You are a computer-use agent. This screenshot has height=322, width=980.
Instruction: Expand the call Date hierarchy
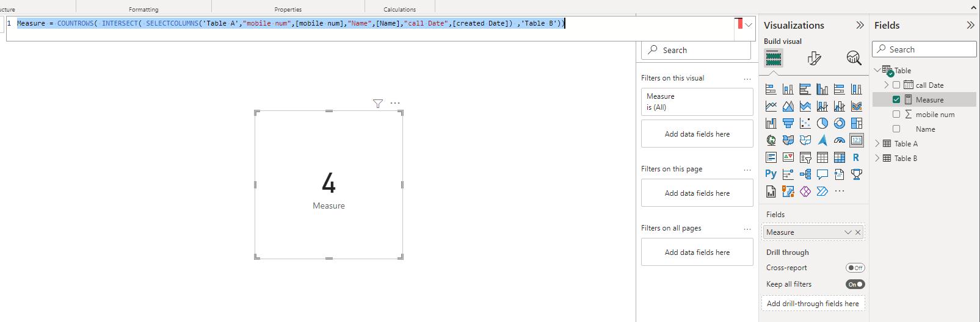(887, 85)
